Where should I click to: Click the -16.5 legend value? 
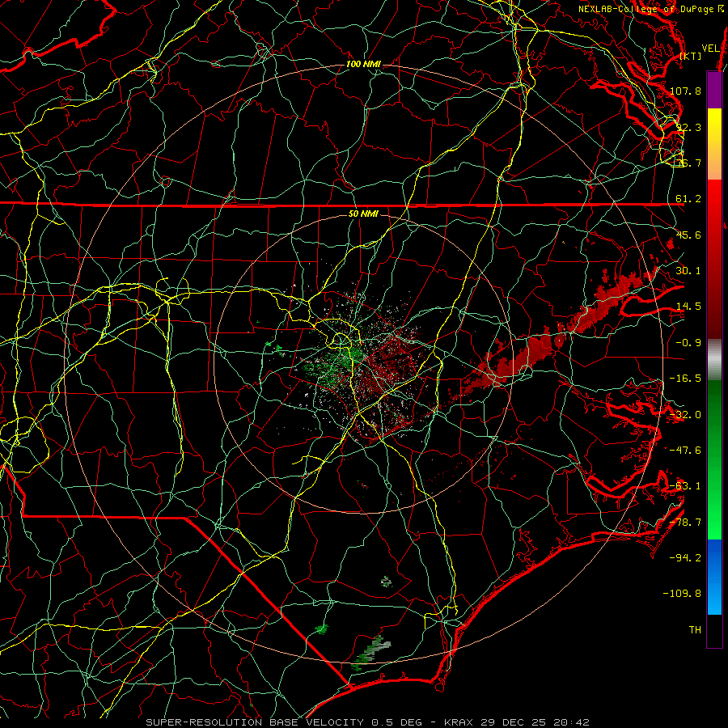(x=685, y=379)
